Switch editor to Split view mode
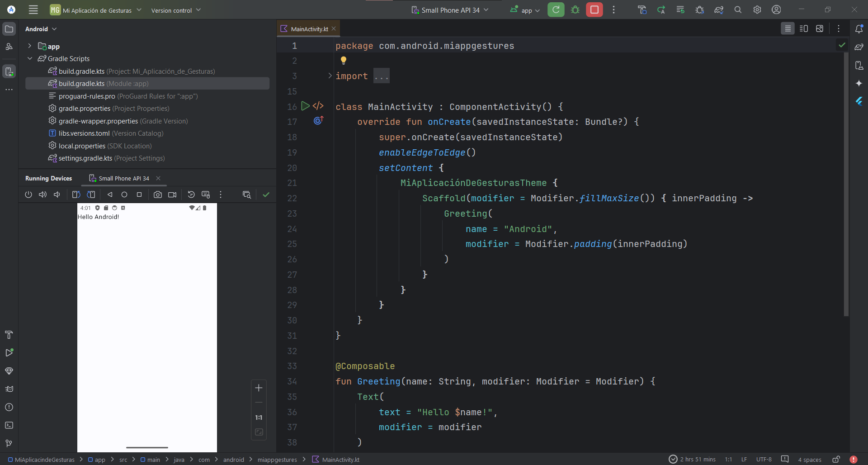Screen dimensions: 868x465 click(803, 28)
